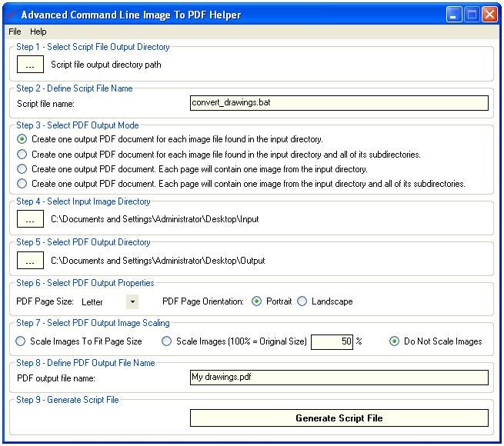
Task: Click the input path ending in Desktop\Input
Action: pos(155,219)
